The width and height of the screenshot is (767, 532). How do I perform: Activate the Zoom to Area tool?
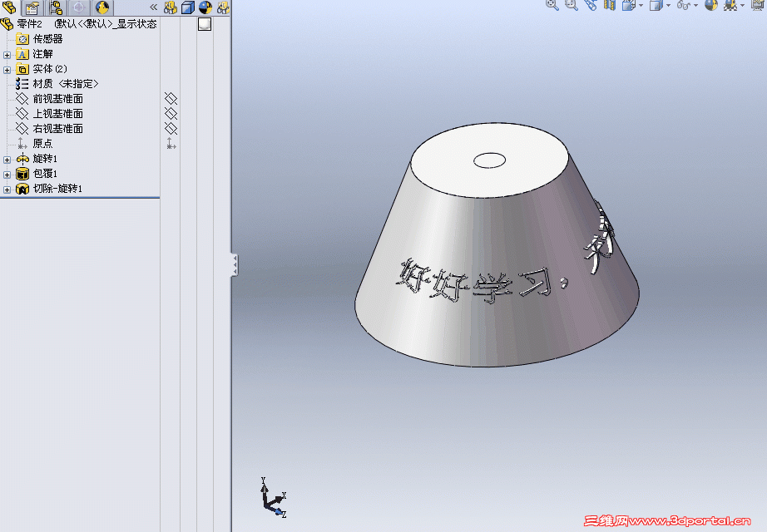click(x=569, y=6)
